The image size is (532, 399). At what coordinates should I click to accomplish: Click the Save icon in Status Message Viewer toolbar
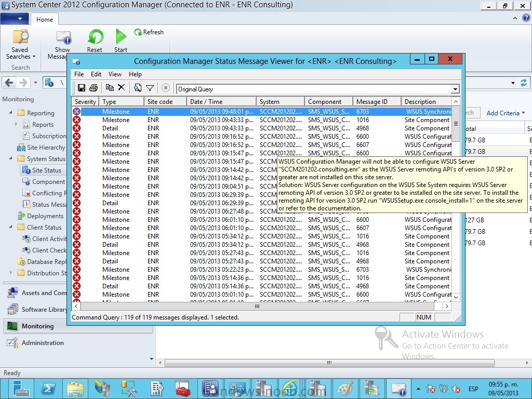[82, 88]
